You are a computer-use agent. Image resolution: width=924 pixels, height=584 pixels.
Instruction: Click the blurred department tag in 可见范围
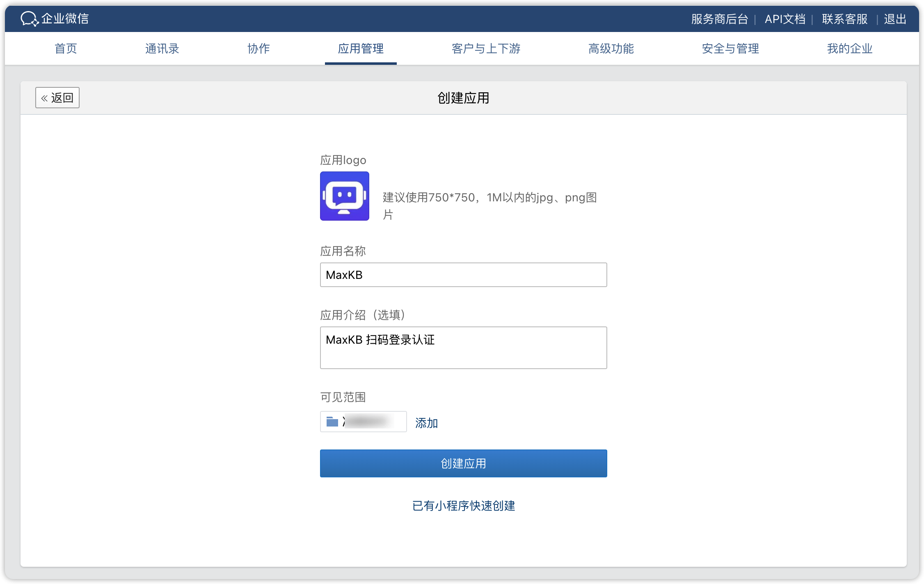point(364,422)
